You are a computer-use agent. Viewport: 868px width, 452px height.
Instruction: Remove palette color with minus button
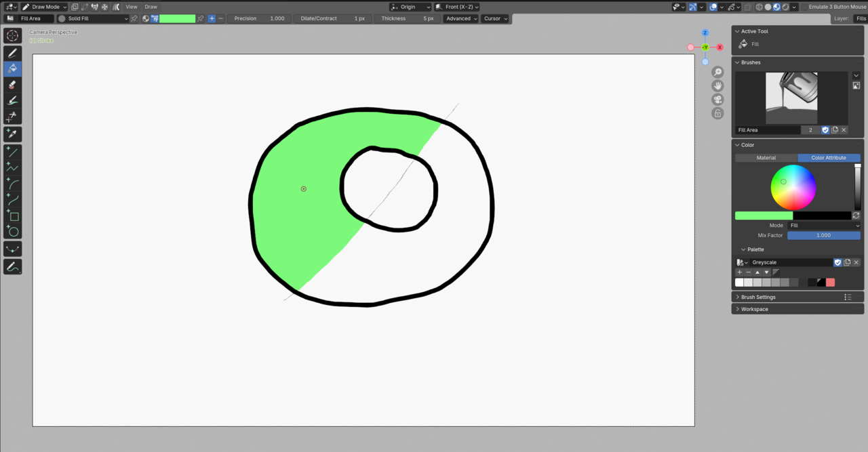[x=749, y=272]
